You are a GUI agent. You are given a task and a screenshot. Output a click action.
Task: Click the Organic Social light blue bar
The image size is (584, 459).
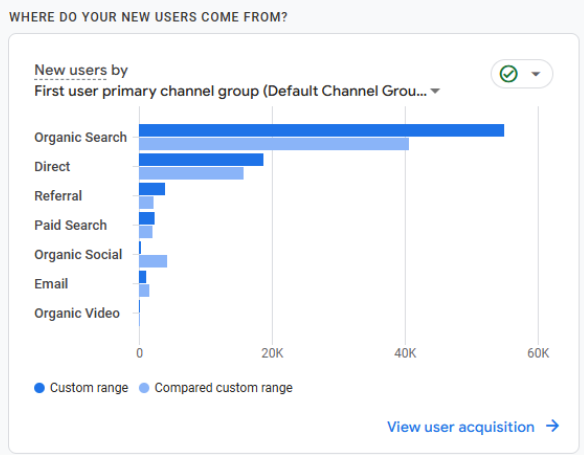click(153, 261)
